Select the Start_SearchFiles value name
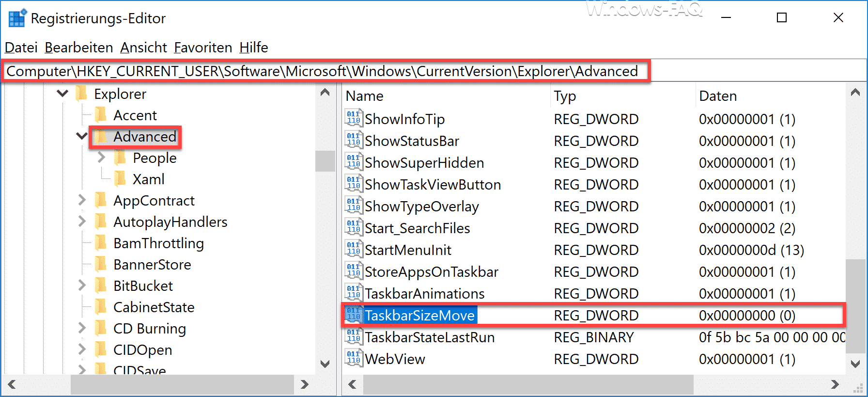Image resolution: width=868 pixels, height=397 pixels. click(x=418, y=228)
